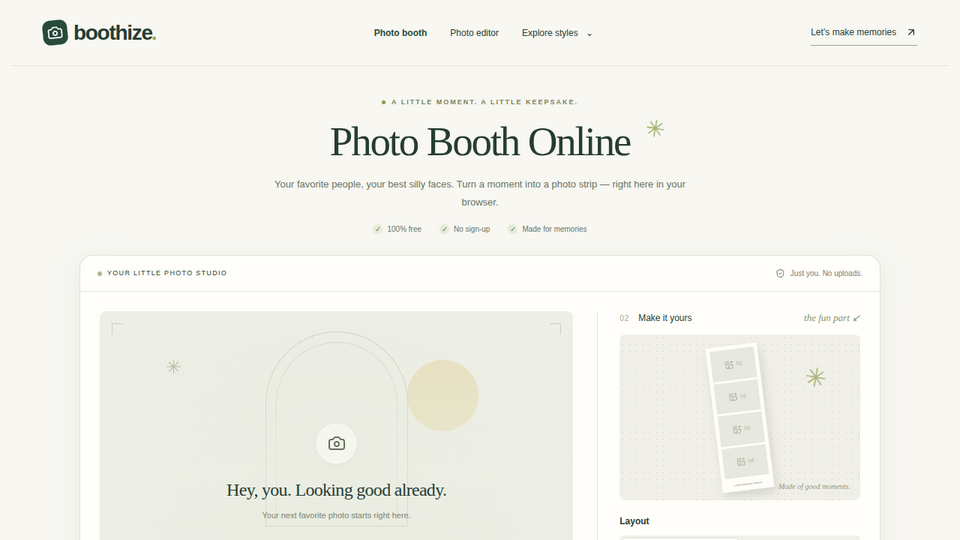Click the "Layout" section heading
This screenshot has width=960, height=540.
634,521
